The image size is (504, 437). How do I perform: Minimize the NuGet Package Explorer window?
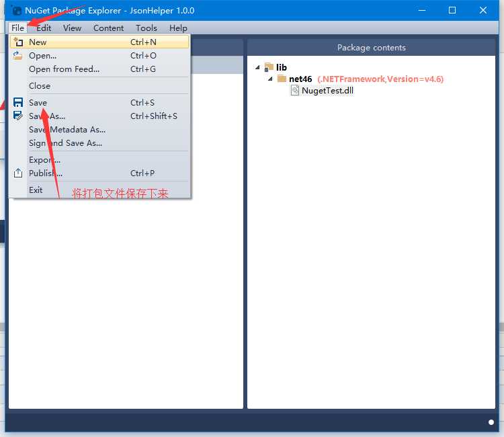point(422,10)
